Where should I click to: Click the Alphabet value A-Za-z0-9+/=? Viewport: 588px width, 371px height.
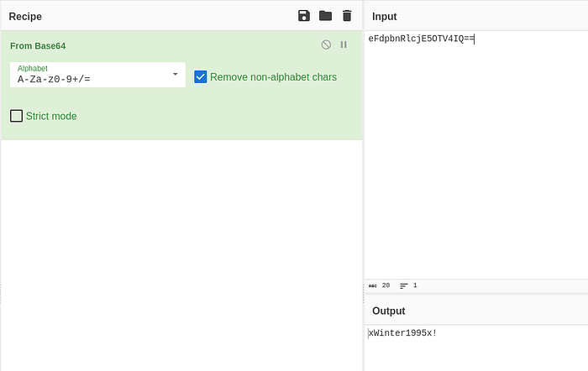pos(54,80)
